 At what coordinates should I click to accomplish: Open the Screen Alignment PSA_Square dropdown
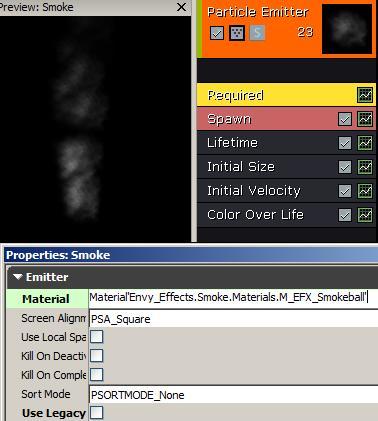[233, 319]
